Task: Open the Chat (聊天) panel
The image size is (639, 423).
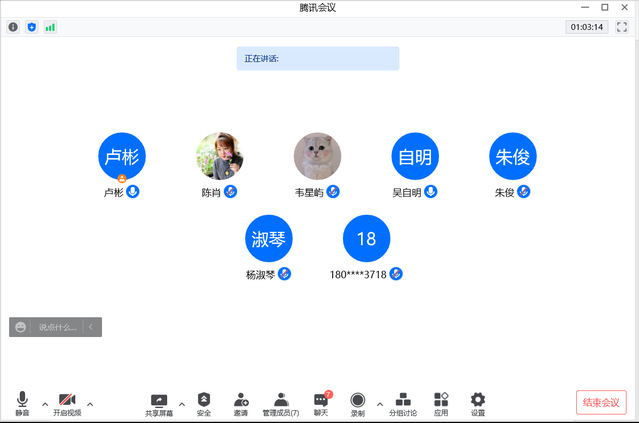Action: pos(321,403)
